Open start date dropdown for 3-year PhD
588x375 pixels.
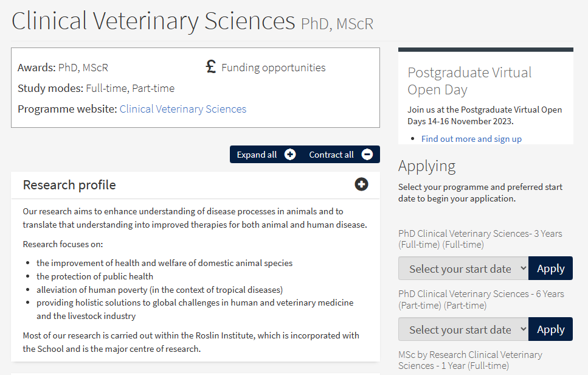463,268
